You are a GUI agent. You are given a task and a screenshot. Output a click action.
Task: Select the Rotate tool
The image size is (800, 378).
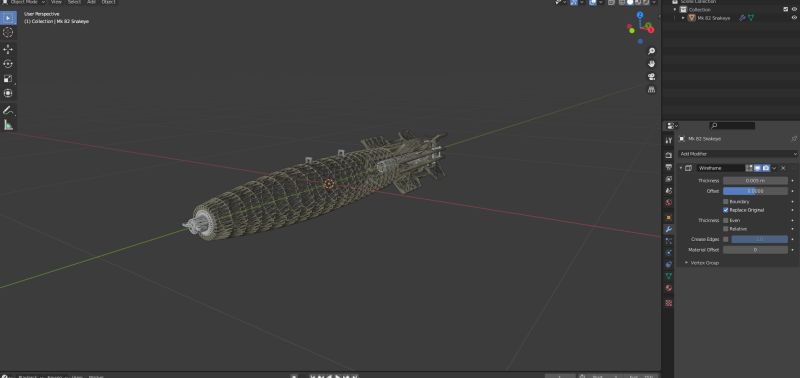coord(8,64)
